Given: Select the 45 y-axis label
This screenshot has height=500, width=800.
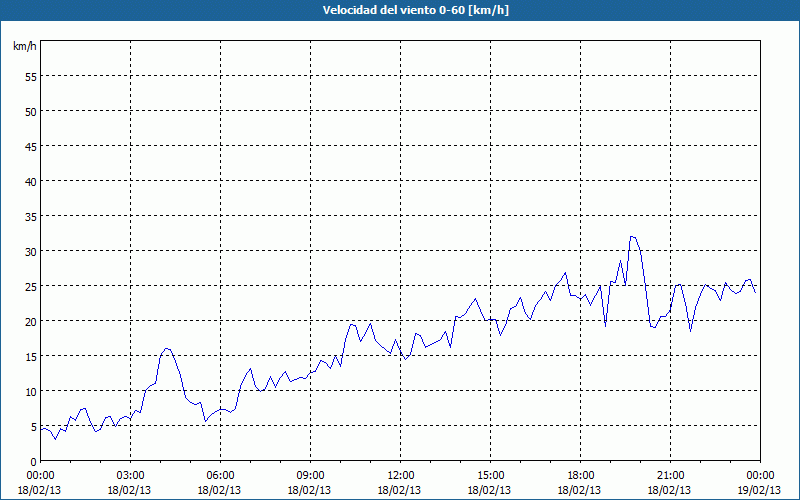Looking at the screenshot, I should 31,146.
